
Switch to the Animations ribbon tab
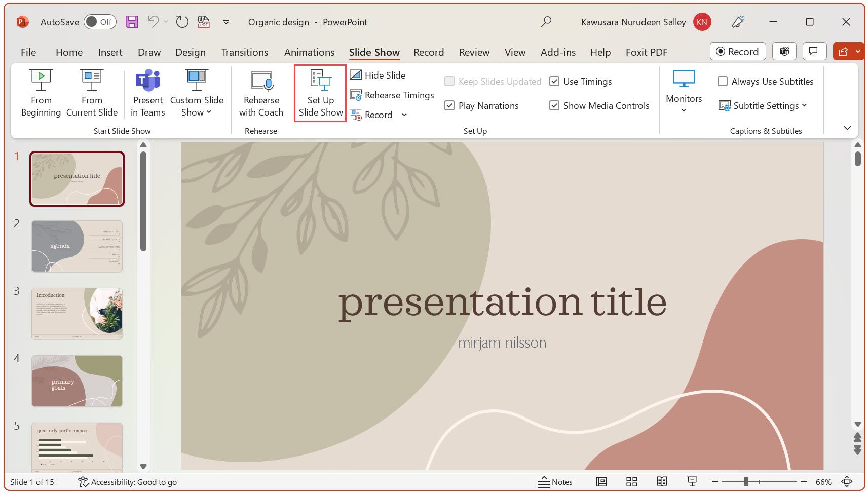tap(309, 52)
